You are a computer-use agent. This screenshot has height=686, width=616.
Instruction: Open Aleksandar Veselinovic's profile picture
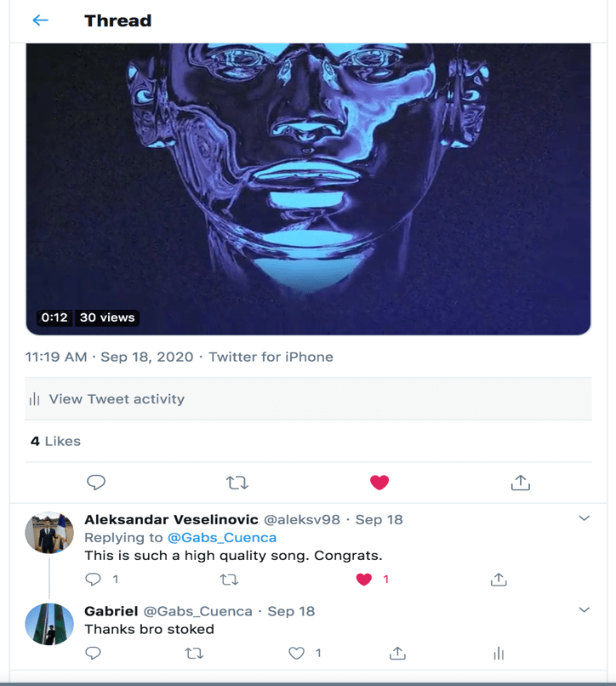49,533
